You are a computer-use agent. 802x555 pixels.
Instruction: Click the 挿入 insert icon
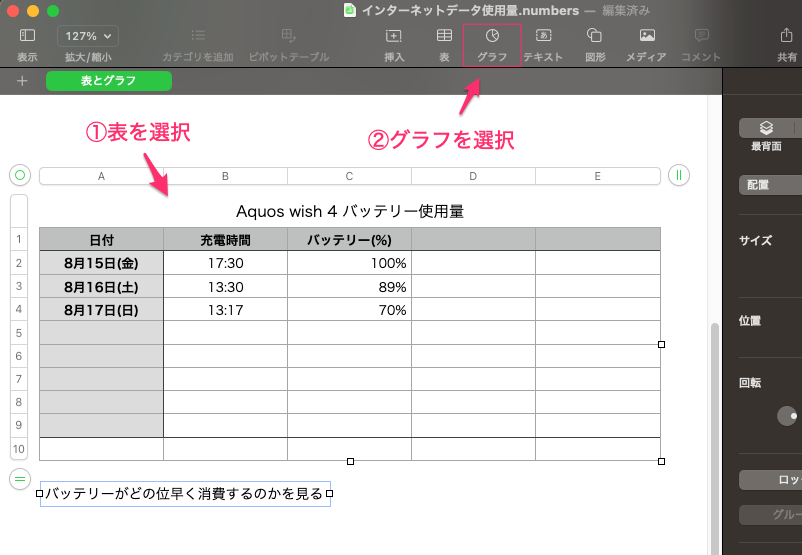click(x=393, y=35)
